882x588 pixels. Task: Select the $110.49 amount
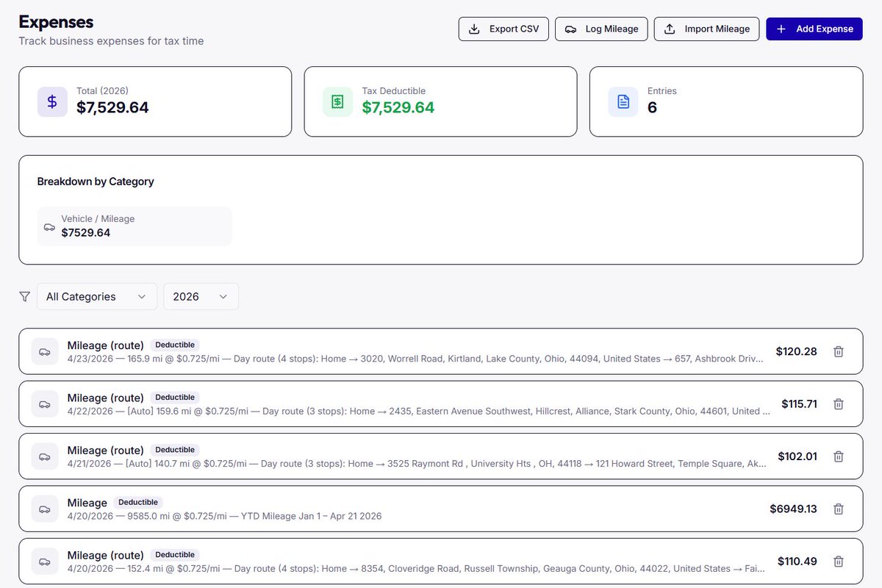(x=797, y=562)
